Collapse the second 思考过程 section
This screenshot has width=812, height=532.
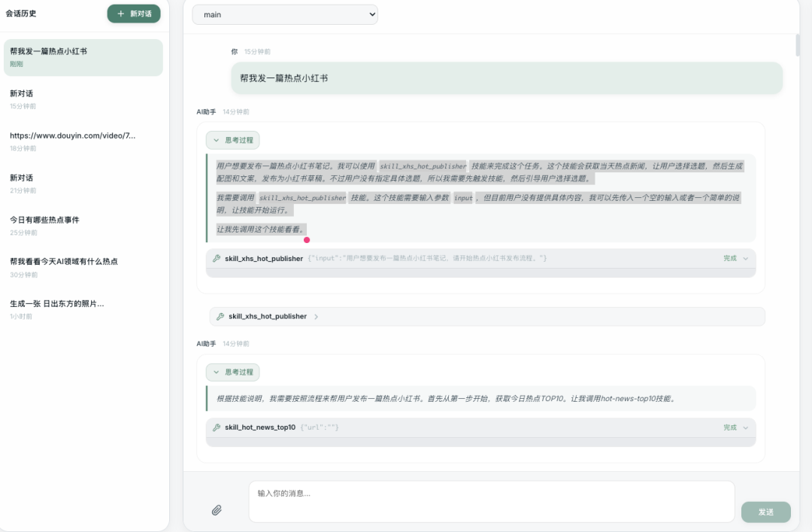click(x=232, y=372)
